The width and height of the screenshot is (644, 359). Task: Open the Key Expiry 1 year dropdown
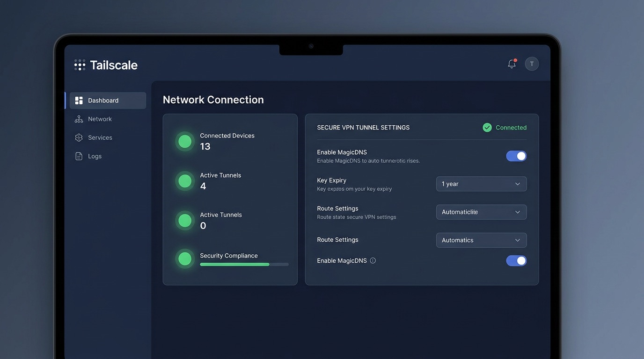[481, 184]
